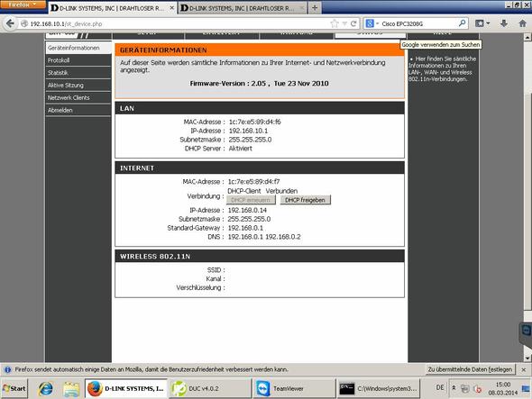Click Zu übermittelnde Daten festlegen button
The image size is (532, 399).
pos(471,369)
